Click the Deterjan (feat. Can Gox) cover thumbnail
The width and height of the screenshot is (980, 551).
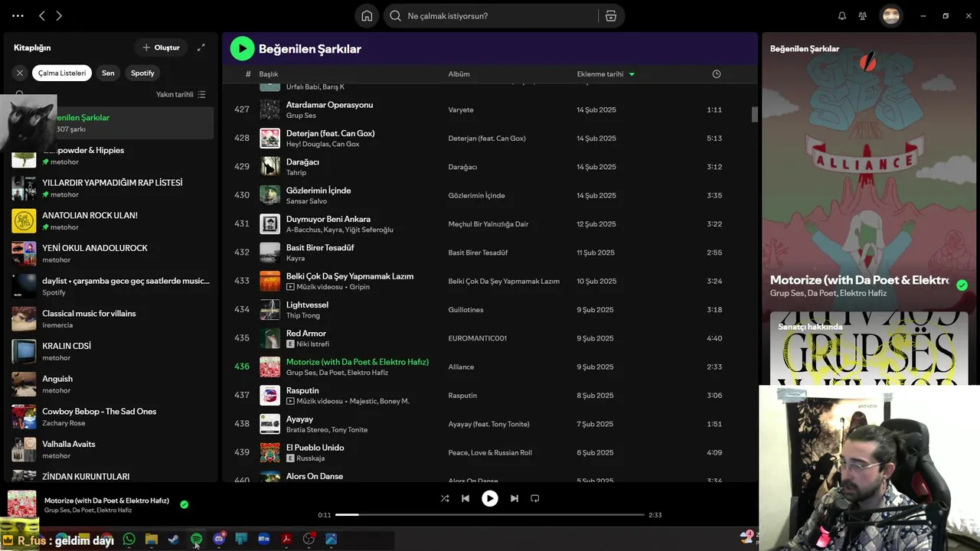tap(269, 138)
